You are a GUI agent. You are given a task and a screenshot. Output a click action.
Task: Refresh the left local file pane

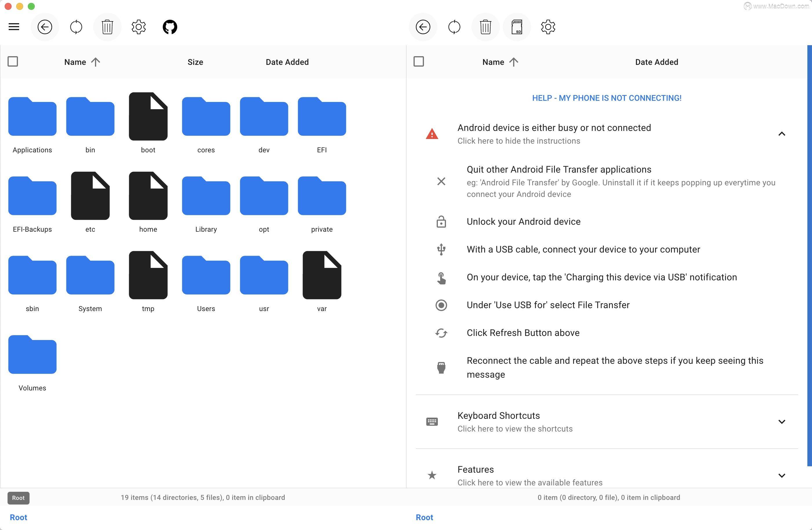pos(76,27)
